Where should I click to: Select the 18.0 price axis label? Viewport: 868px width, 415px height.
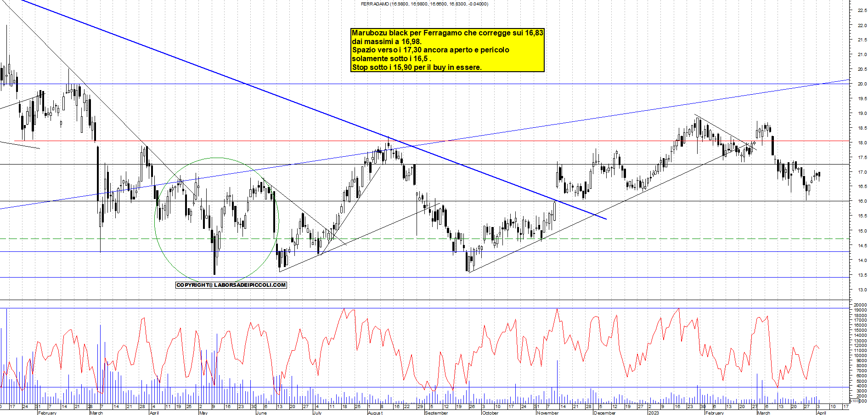pyautogui.click(x=862, y=143)
